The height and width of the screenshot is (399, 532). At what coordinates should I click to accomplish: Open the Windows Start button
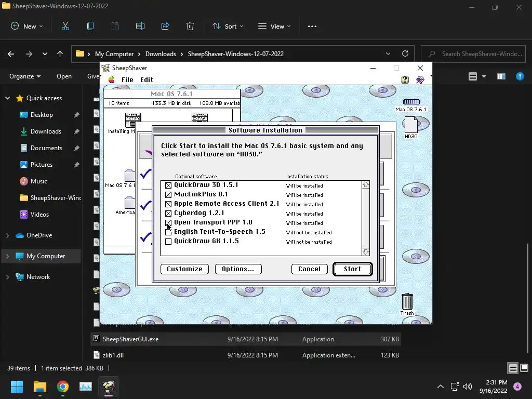(17, 387)
